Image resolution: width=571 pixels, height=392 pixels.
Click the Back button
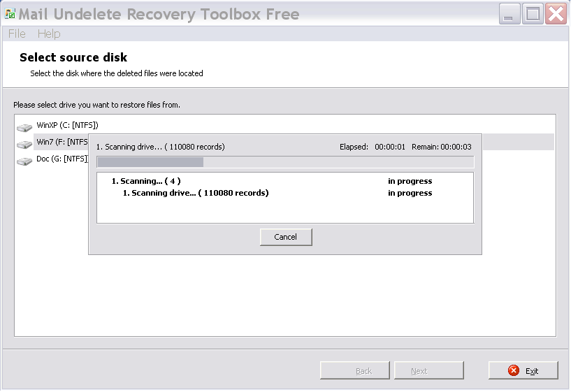(355, 370)
